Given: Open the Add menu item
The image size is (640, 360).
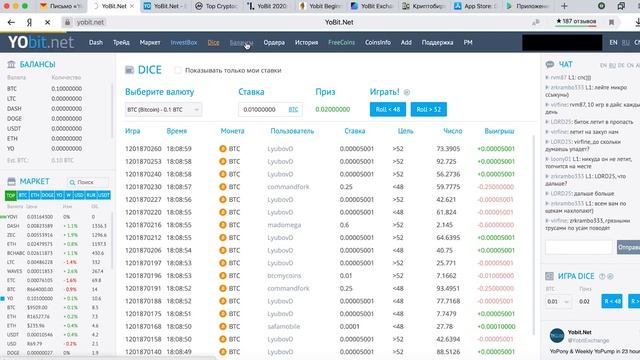Looking at the screenshot, I should coord(406,42).
